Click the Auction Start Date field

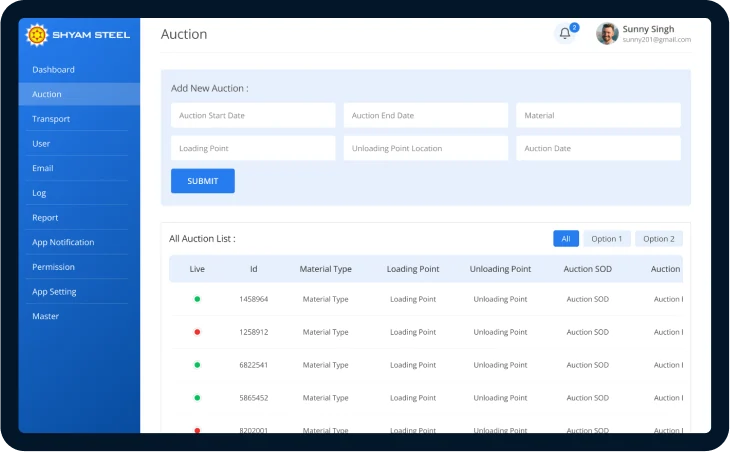point(253,115)
